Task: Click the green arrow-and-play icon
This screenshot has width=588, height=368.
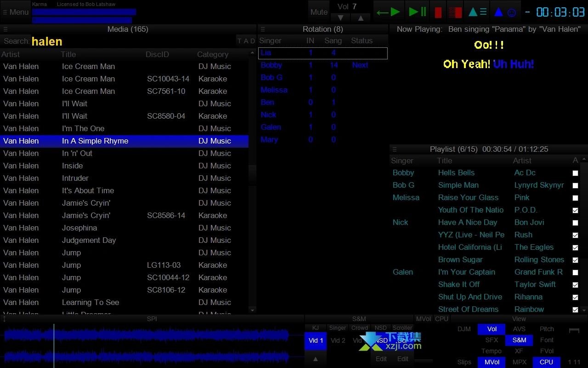Action: 388,12
